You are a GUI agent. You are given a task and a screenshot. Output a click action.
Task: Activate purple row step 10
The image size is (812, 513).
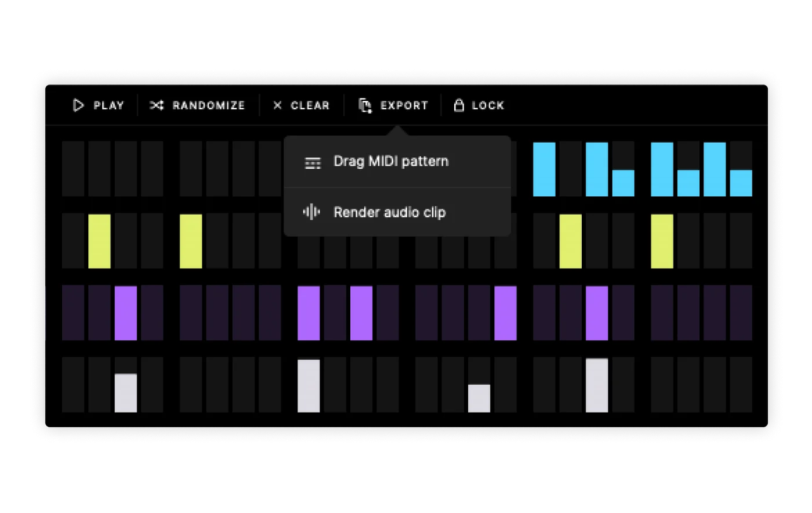[335, 313]
